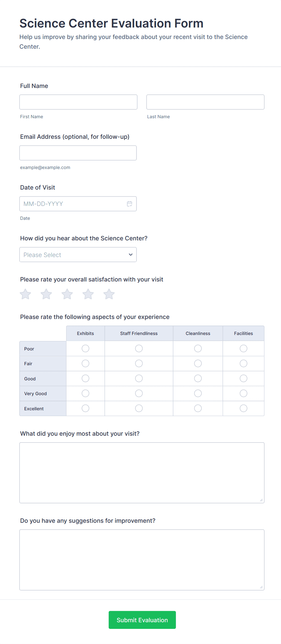Click into the Last Name field
Screen dimensions: 281x644
coord(205,102)
